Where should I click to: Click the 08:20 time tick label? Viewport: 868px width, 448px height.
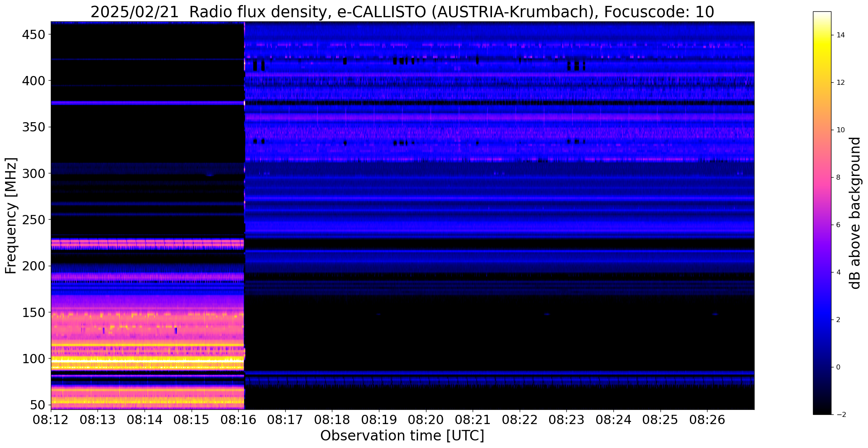(x=426, y=420)
